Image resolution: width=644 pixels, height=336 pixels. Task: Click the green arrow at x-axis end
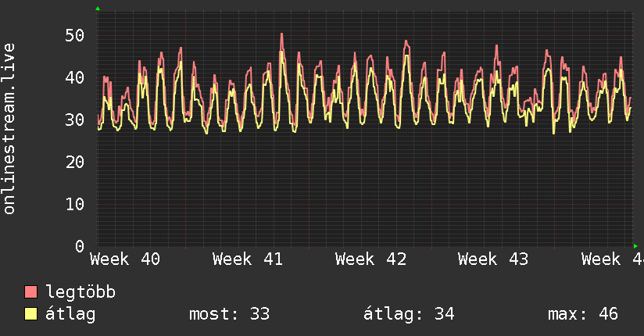click(x=635, y=246)
